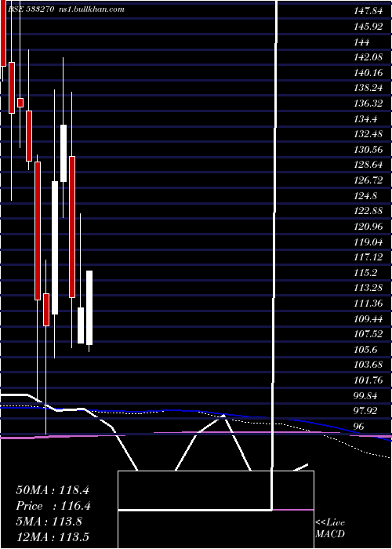Select the 130.56 price level

click(368, 150)
